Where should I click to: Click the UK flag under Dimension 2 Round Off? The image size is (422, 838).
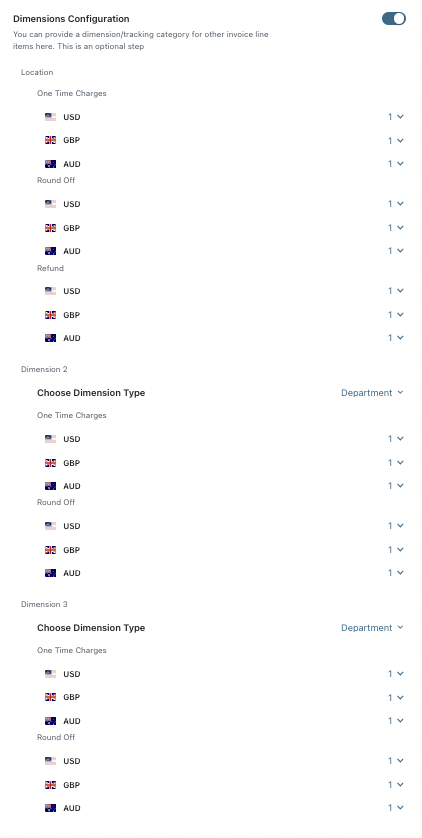(50, 550)
